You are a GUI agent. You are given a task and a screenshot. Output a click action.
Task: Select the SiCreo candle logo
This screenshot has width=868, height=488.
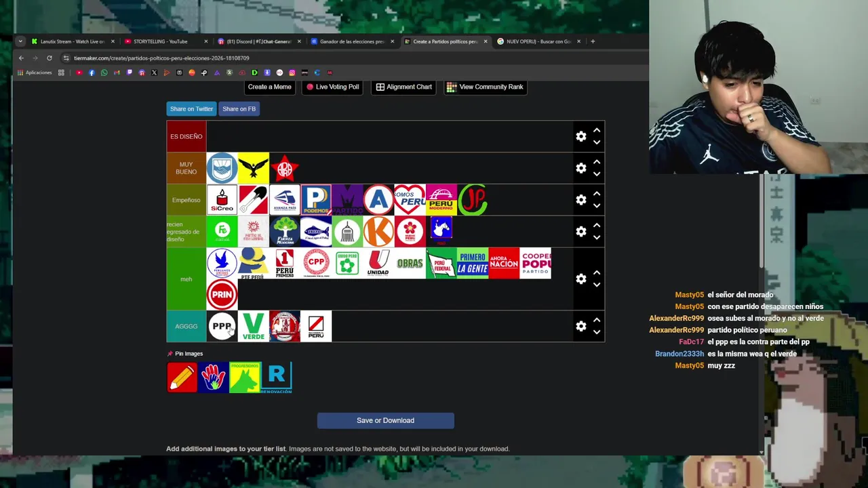tap(222, 200)
